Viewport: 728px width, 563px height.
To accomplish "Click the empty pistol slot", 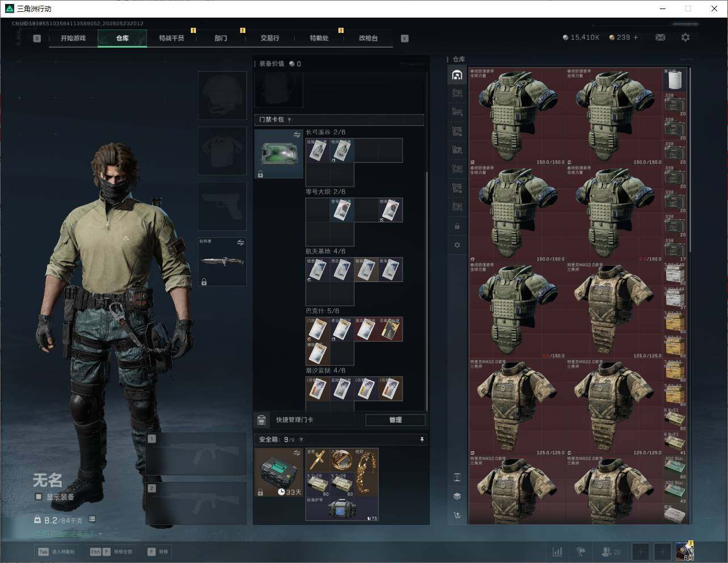I will [x=222, y=206].
